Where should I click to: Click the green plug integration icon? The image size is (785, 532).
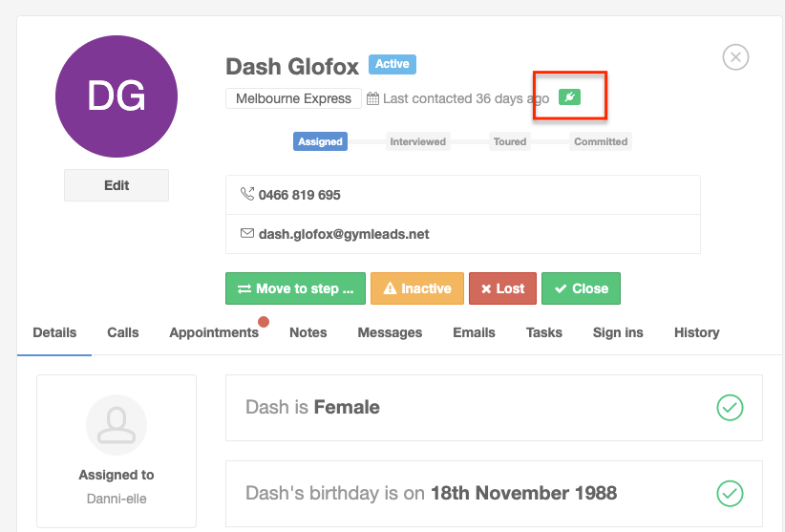click(x=569, y=97)
